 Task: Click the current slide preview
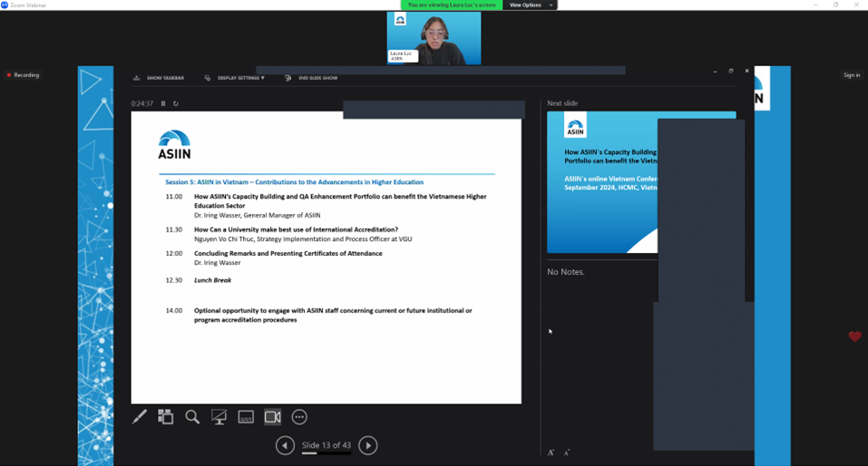pos(326,257)
